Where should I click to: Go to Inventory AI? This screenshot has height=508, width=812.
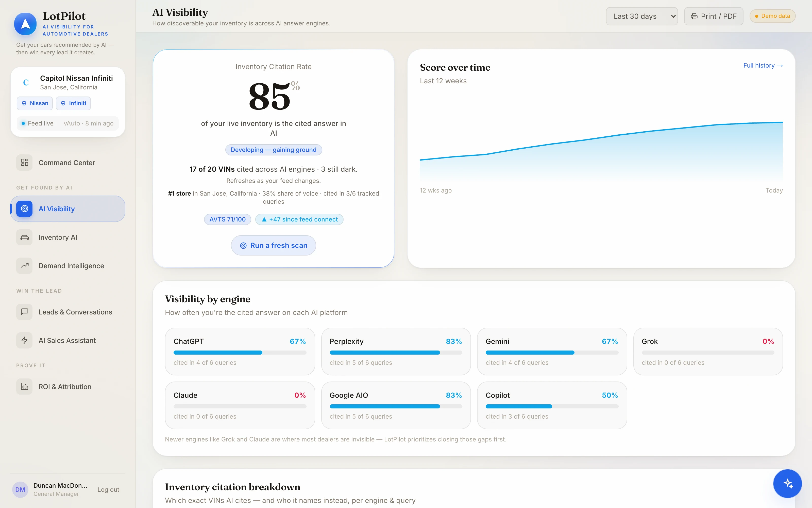tap(68, 237)
